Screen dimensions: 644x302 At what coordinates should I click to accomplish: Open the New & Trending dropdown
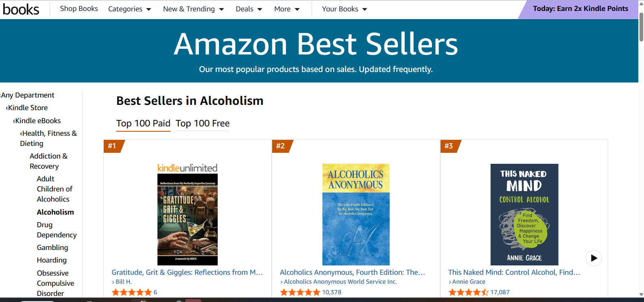click(x=194, y=9)
